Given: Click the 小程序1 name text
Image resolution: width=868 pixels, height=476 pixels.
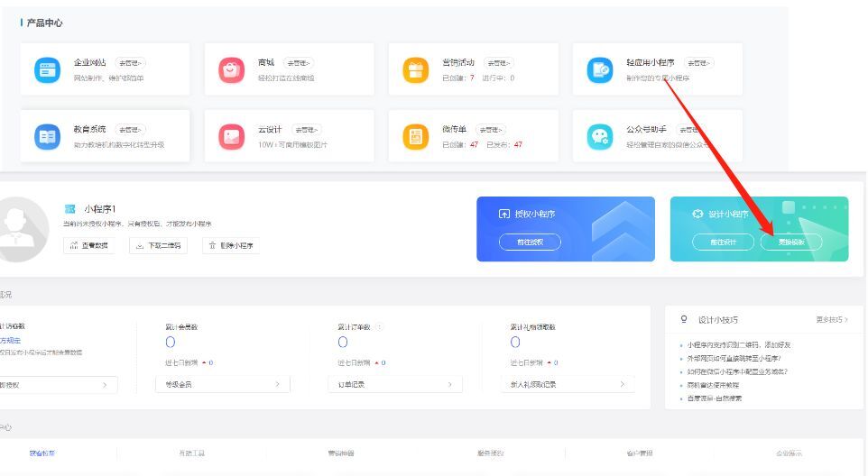Looking at the screenshot, I should tap(99, 209).
